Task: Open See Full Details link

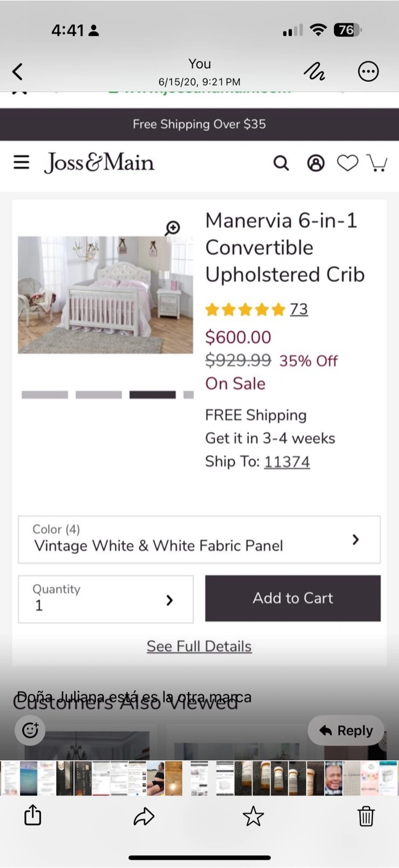Action: (x=199, y=646)
